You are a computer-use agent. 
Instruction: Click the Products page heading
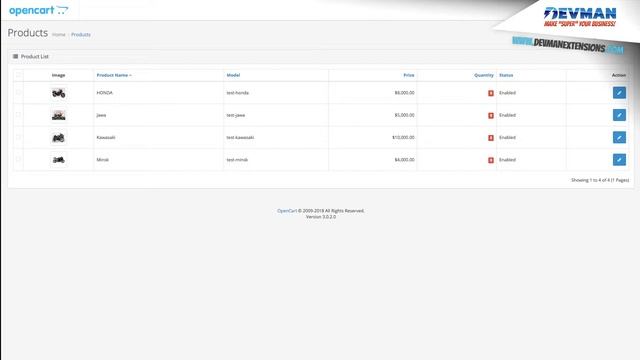click(28, 33)
